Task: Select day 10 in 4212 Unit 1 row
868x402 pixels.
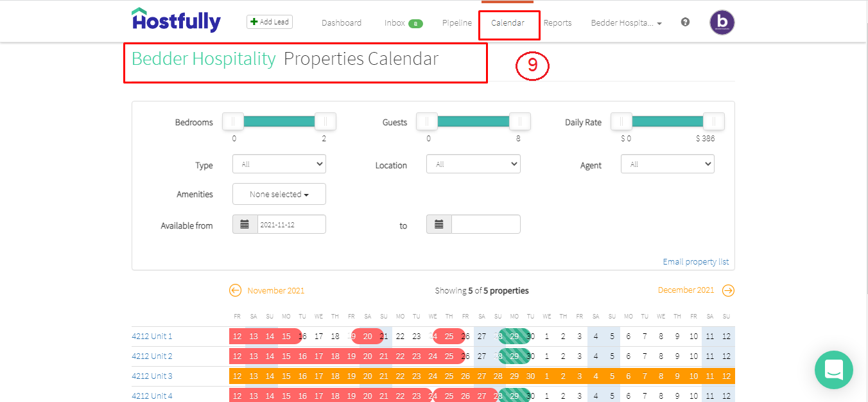Action: point(693,336)
